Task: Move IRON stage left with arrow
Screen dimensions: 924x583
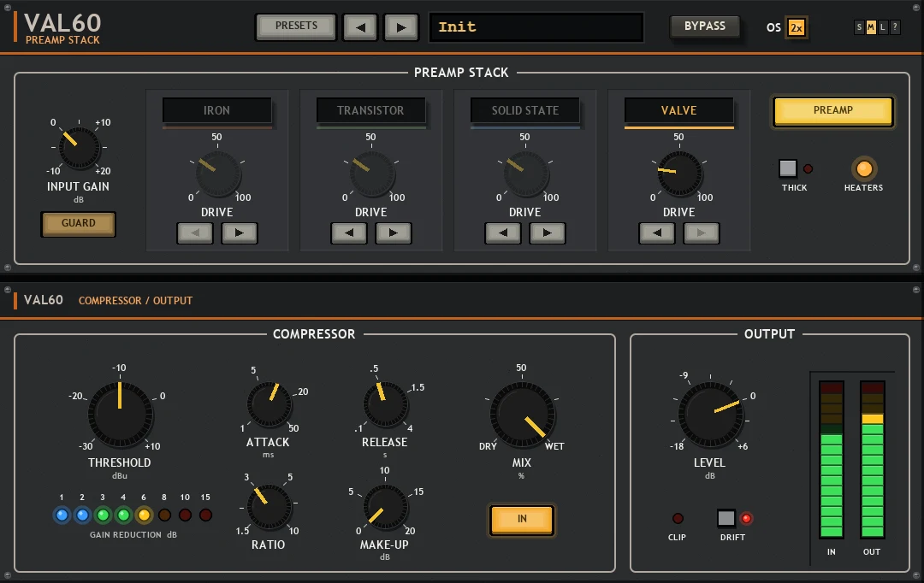Action: click(195, 233)
